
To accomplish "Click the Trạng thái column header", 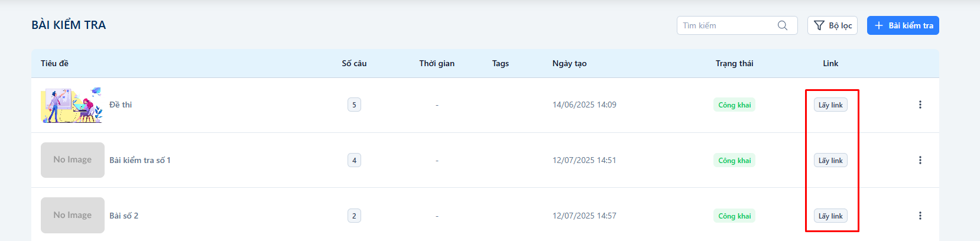I will [734, 63].
